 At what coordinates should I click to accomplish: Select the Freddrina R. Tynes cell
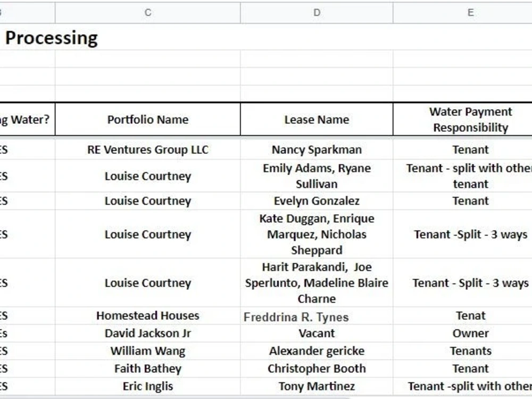(x=317, y=316)
